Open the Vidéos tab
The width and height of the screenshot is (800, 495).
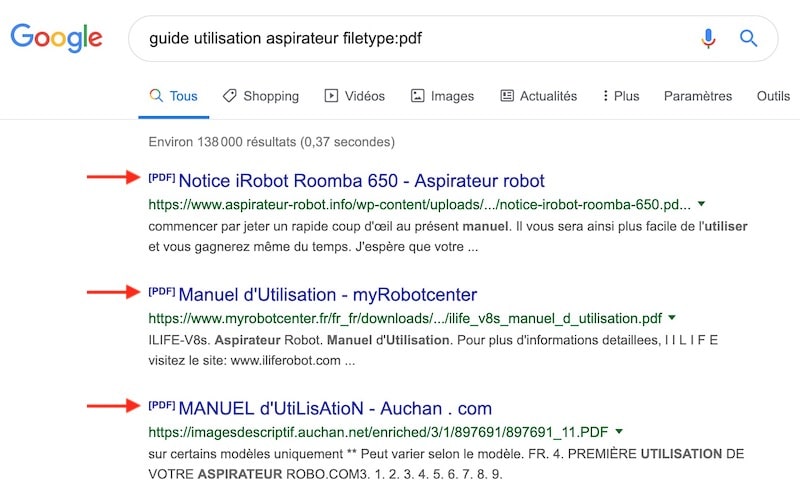[x=354, y=96]
